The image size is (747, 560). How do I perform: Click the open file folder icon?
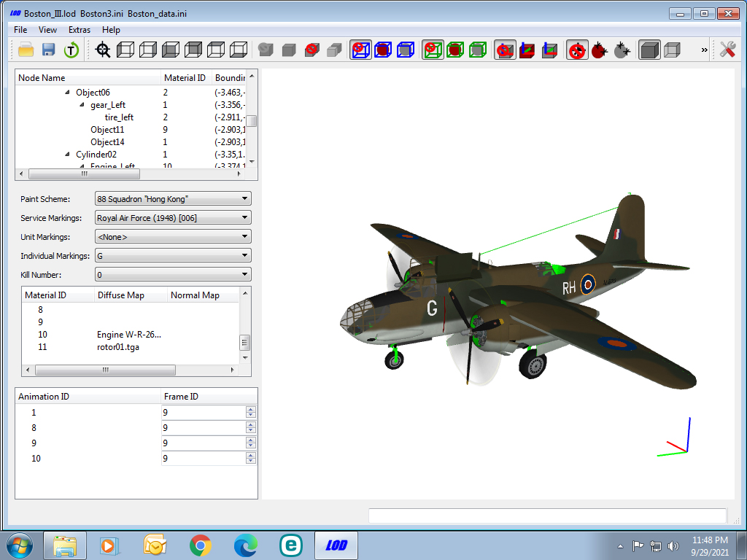(26, 50)
